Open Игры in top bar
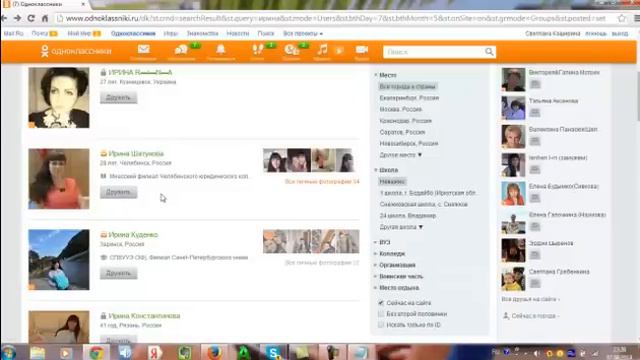The height and width of the screenshot is (360, 640). (x=171, y=33)
